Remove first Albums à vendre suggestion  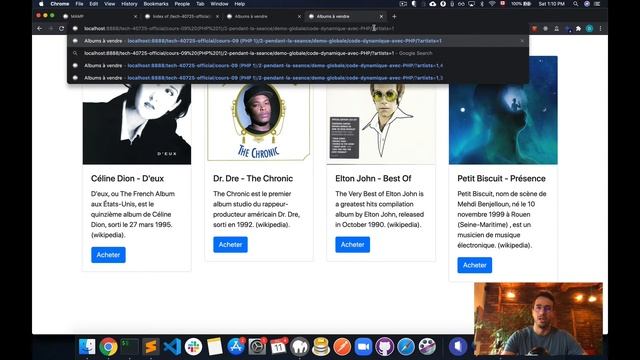pyautogui.click(x=522, y=41)
